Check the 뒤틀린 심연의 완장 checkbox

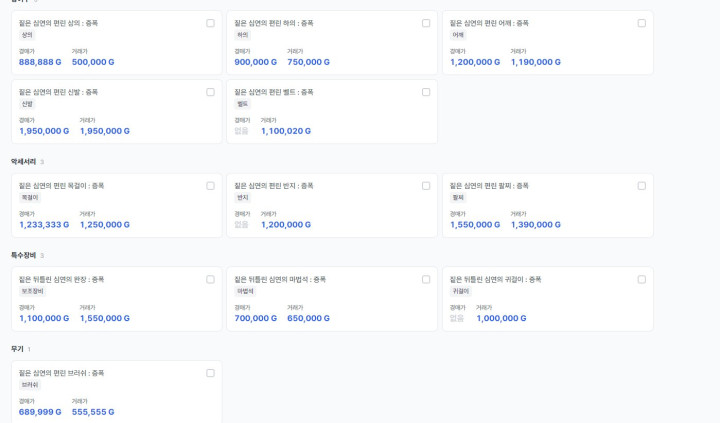[210, 280]
